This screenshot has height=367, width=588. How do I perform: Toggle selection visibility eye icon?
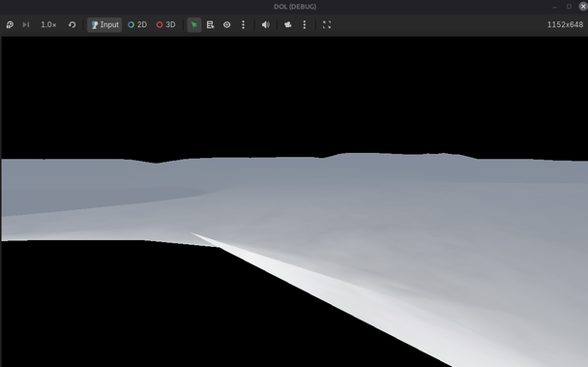tap(227, 25)
